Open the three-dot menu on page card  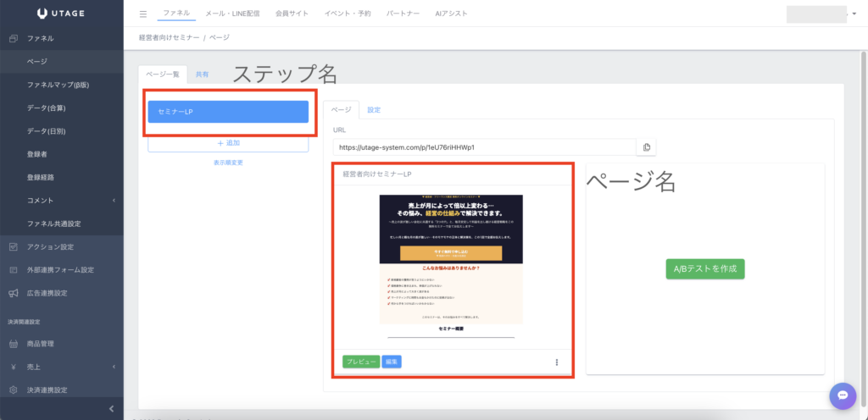click(556, 362)
